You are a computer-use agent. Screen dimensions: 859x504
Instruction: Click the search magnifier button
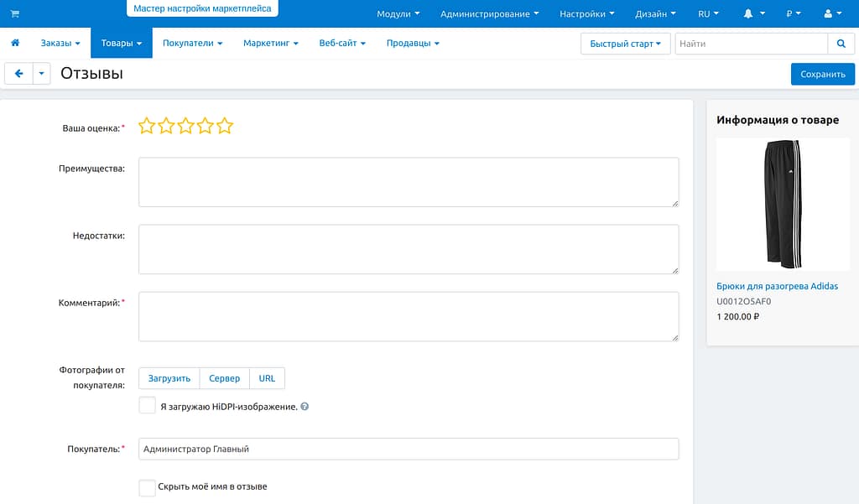pos(841,44)
